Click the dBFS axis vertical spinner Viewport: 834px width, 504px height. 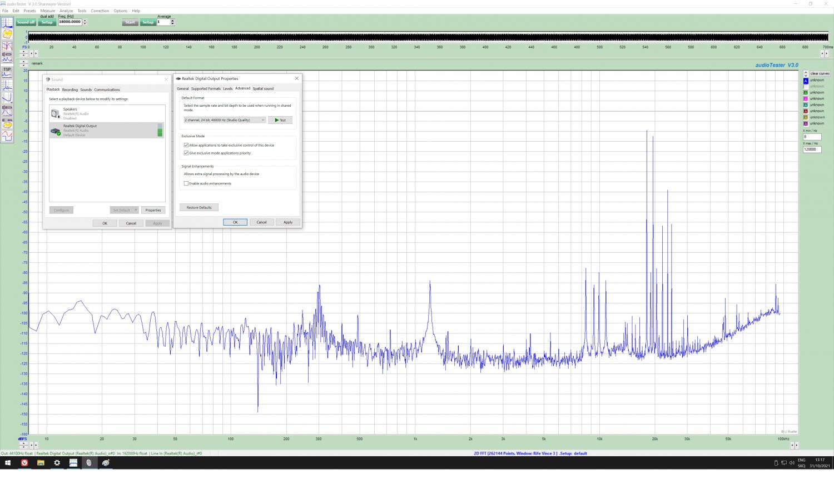(23, 445)
